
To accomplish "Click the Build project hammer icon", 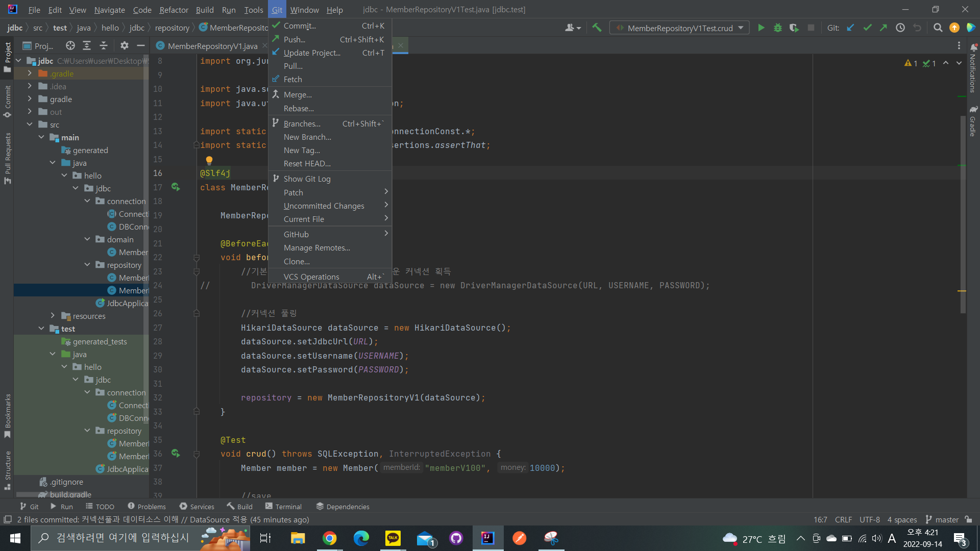I will (597, 28).
